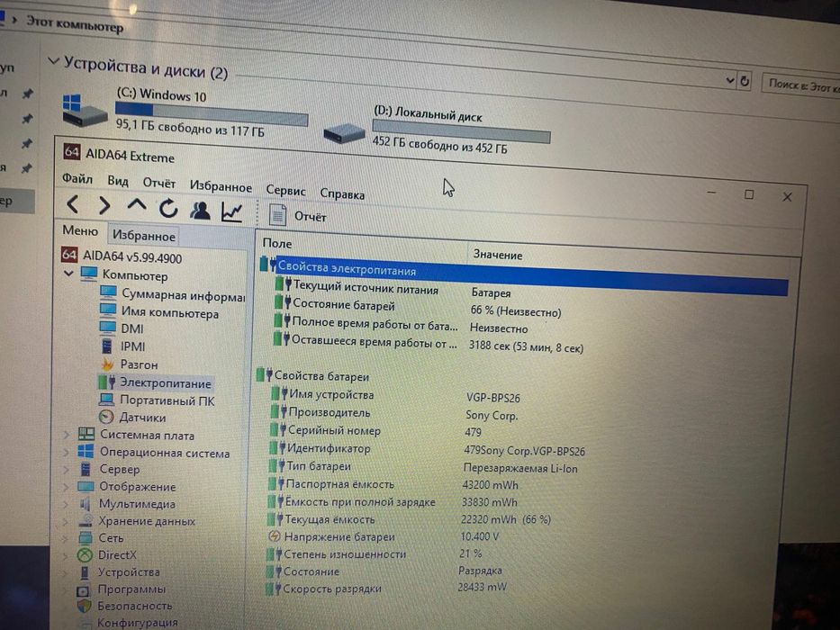
Task: Click the Сеть network icon
Action: point(85,537)
